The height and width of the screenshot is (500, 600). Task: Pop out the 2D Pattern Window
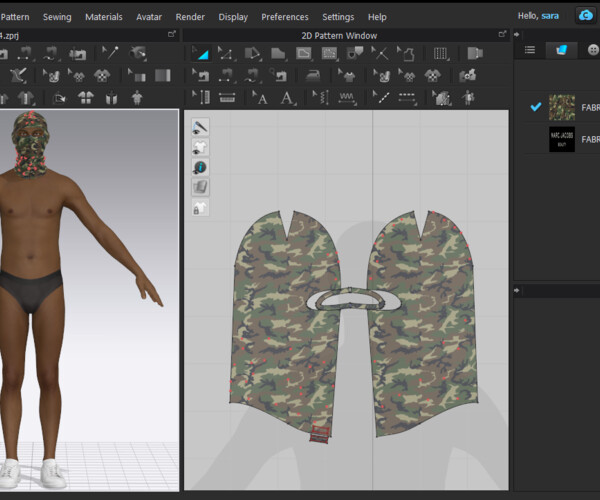[502, 34]
